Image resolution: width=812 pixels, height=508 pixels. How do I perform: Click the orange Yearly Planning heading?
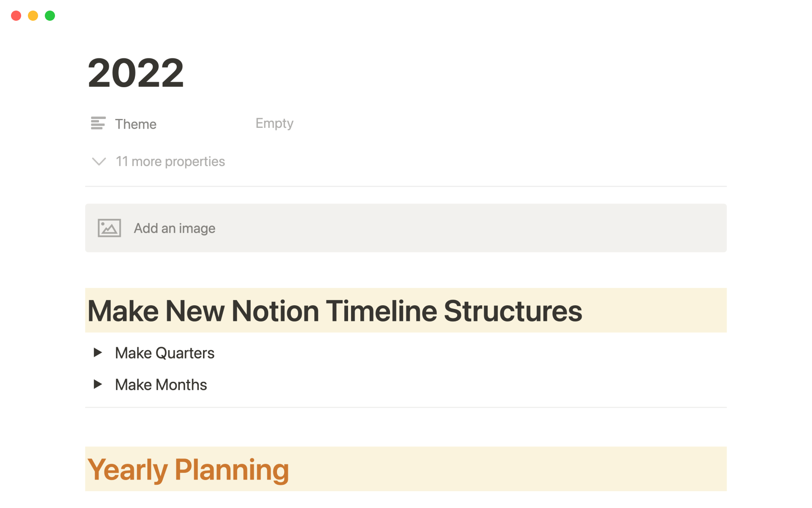click(188, 469)
